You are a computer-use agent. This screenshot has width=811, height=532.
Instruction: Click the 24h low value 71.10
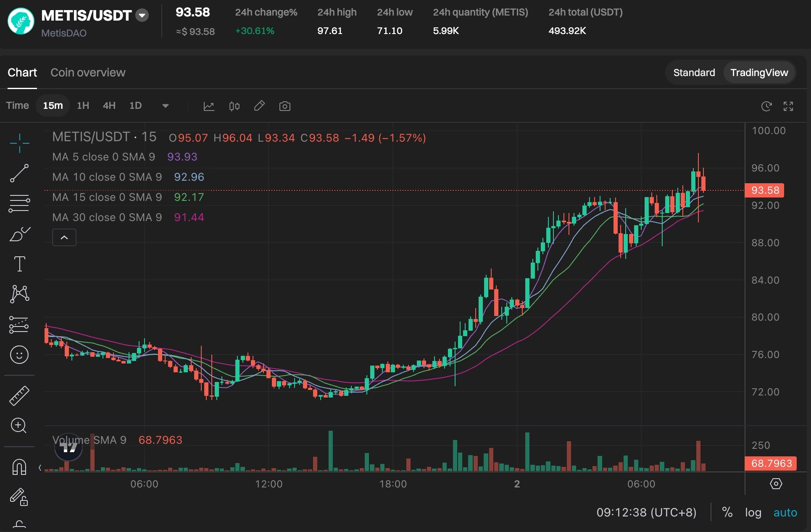390,31
